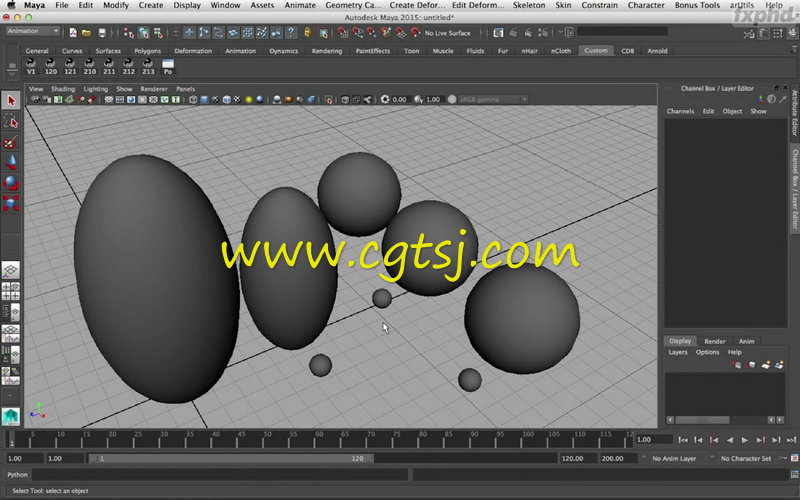Switch to four view layout
The height and width of the screenshot is (500, 800).
click(11, 291)
